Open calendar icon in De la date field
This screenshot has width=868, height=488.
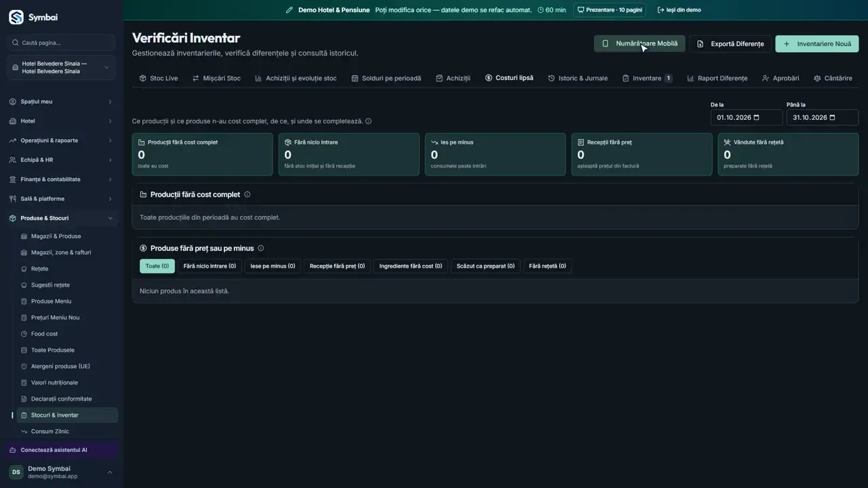click(757, 117)
